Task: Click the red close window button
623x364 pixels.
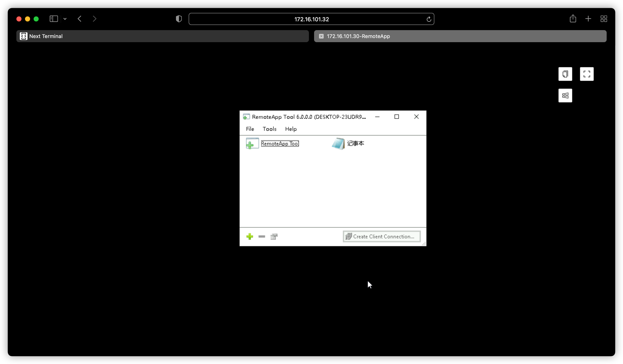Action: [19, 19]
